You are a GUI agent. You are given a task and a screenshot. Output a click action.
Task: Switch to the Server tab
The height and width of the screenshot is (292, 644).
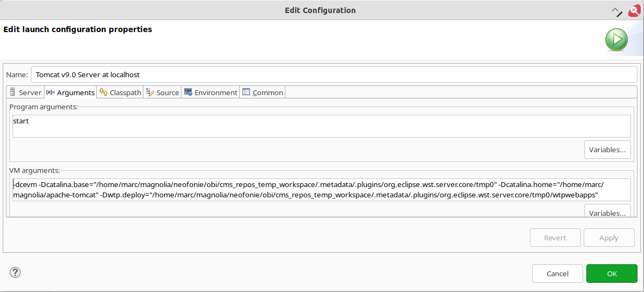(25, 92)
